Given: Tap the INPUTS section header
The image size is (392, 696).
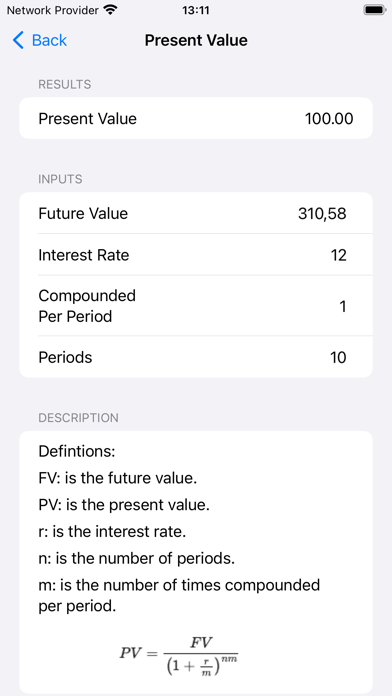Looking at the screenshot, I should [x=60, y=179].
